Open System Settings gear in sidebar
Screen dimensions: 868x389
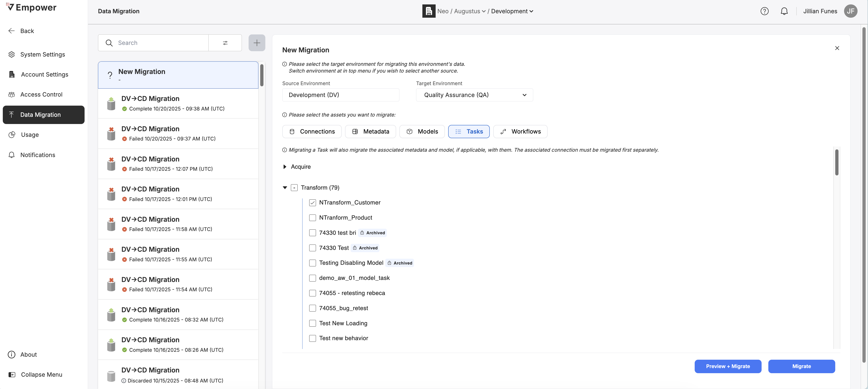click(12, 54)
